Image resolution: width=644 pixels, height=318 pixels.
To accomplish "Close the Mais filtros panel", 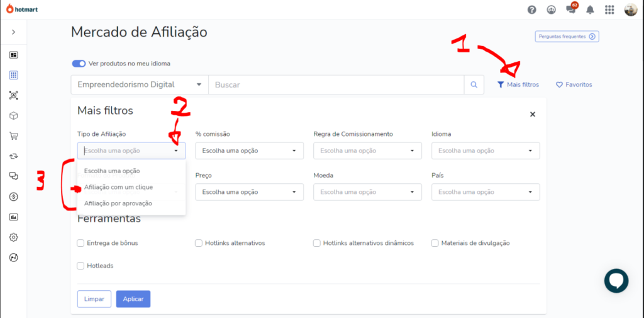I will pyautogui.click(x=533, y=114).
